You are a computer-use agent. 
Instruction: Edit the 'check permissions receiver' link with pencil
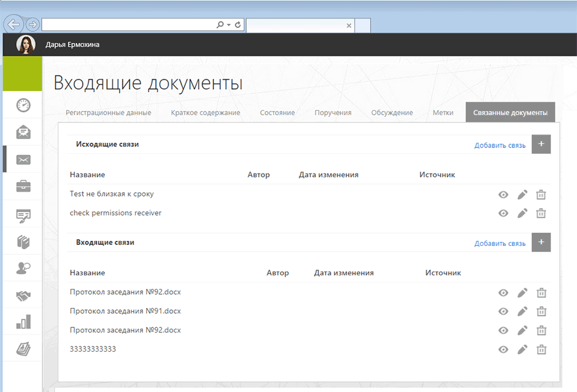tap(523, 213)
